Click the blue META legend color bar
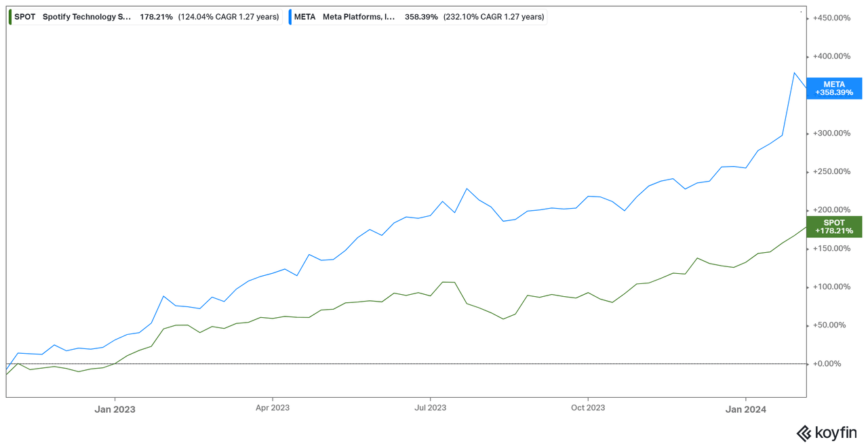This screenshot has height=448, width=868. [x=291, y=17]
